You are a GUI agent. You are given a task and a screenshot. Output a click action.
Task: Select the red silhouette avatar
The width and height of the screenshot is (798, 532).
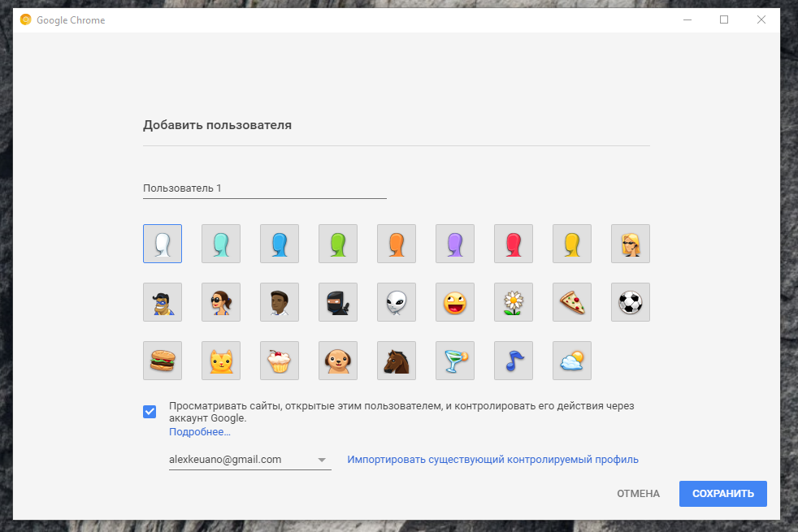click(514, 244)
